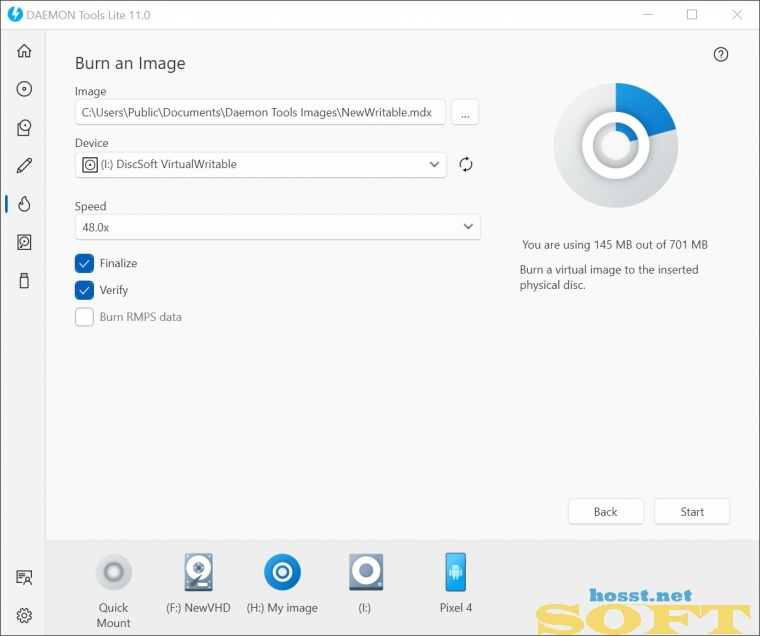Browse for image with the ... button
Screen dimensions: 760x636
(465, 112)
